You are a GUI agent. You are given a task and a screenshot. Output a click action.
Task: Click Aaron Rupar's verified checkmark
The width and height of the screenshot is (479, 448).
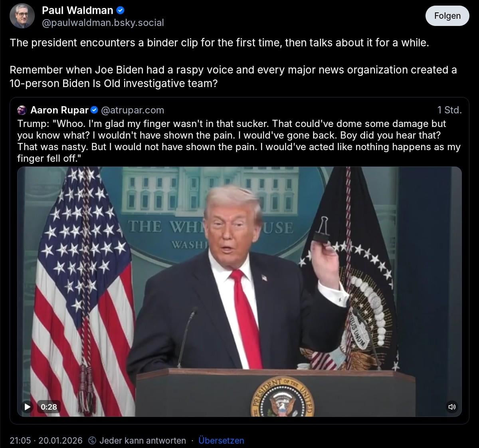(95, 110)
